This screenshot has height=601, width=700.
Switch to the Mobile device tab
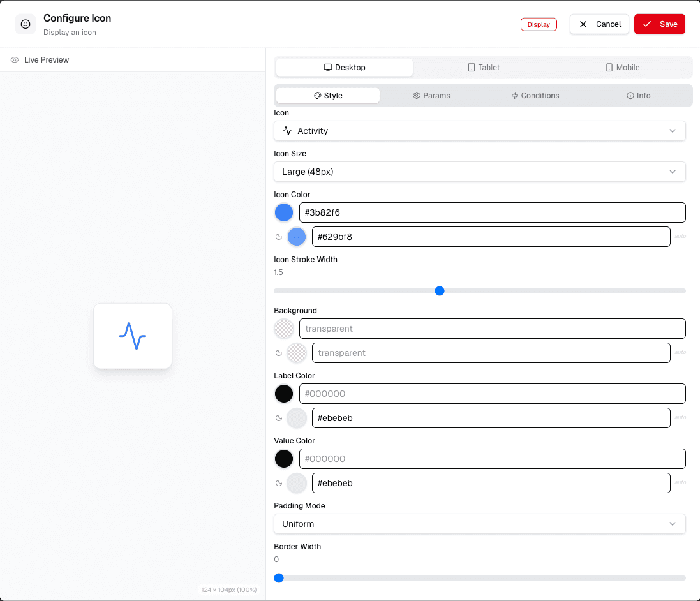[622, 68]
